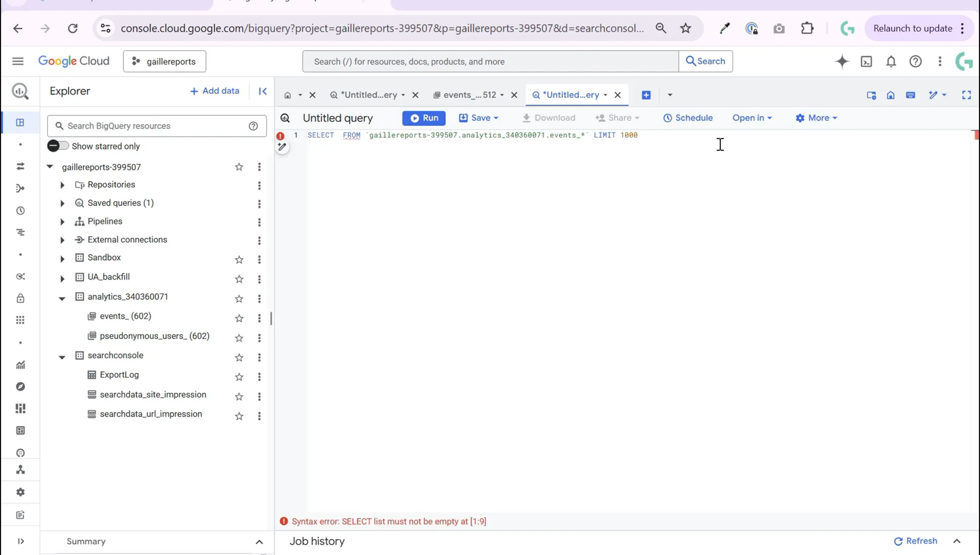
Task: Open notifications bell
Action: tap(891, 61)
